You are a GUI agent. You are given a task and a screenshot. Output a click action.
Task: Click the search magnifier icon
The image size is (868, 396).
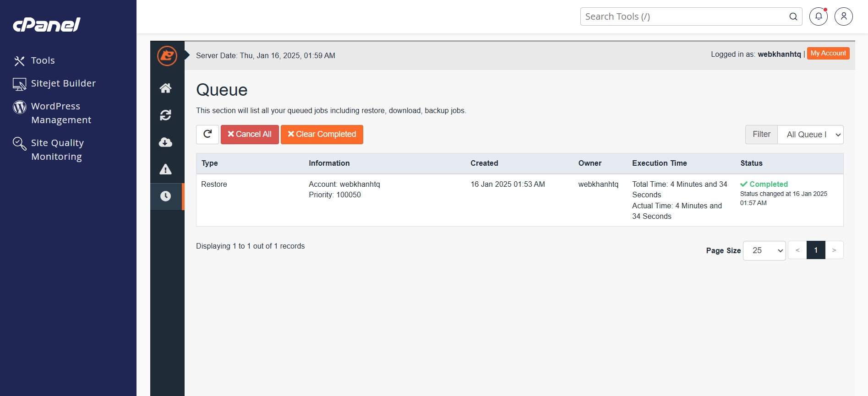click(x=793, y=17)
